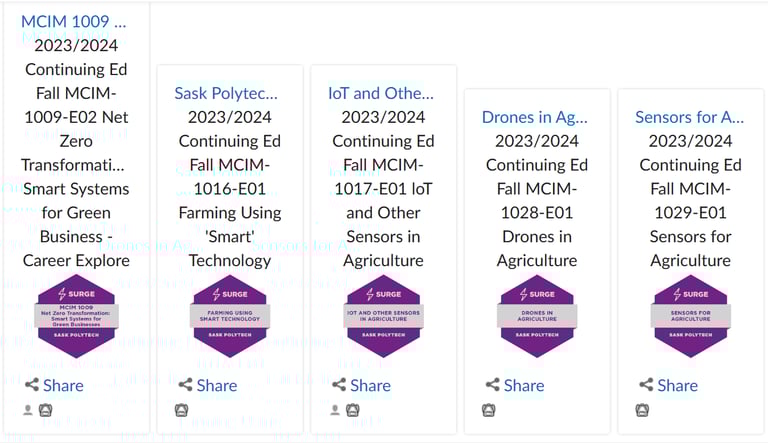The image size is (768, 443).
Task: Click the person icon under IoT sensors card
Action: point(335,410)
